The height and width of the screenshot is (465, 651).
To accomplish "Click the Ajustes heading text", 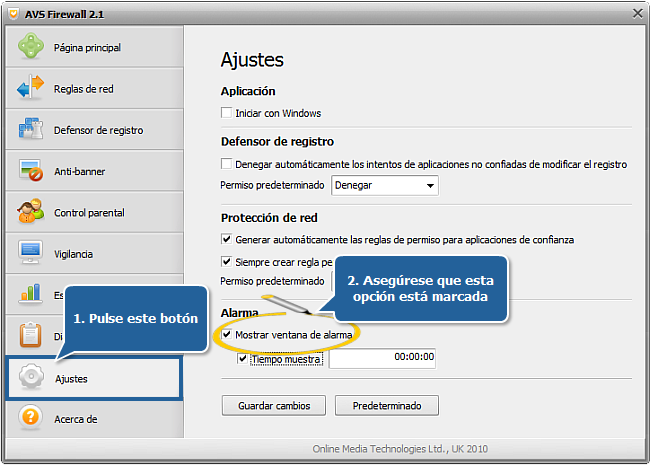I will click(252, 60).
